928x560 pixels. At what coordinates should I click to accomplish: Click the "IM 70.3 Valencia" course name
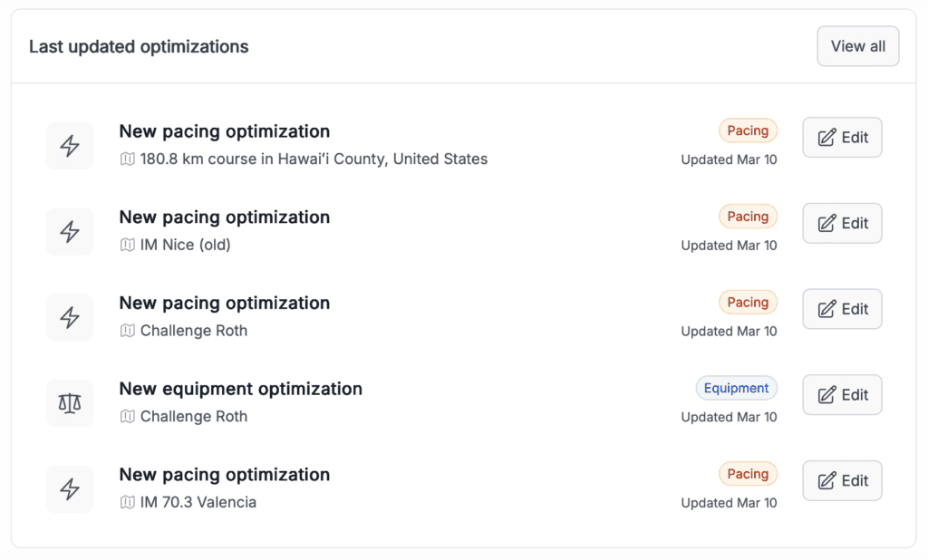coord(198,503)
